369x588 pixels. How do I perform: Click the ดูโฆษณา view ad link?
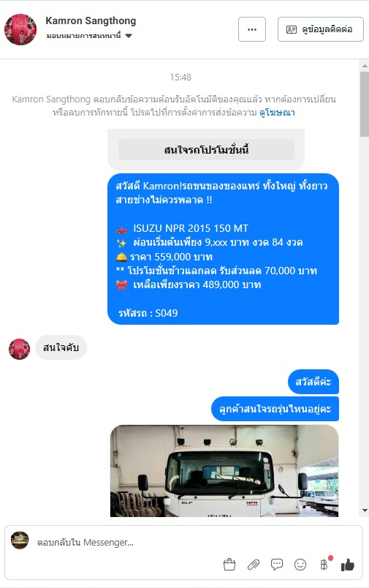277,113
